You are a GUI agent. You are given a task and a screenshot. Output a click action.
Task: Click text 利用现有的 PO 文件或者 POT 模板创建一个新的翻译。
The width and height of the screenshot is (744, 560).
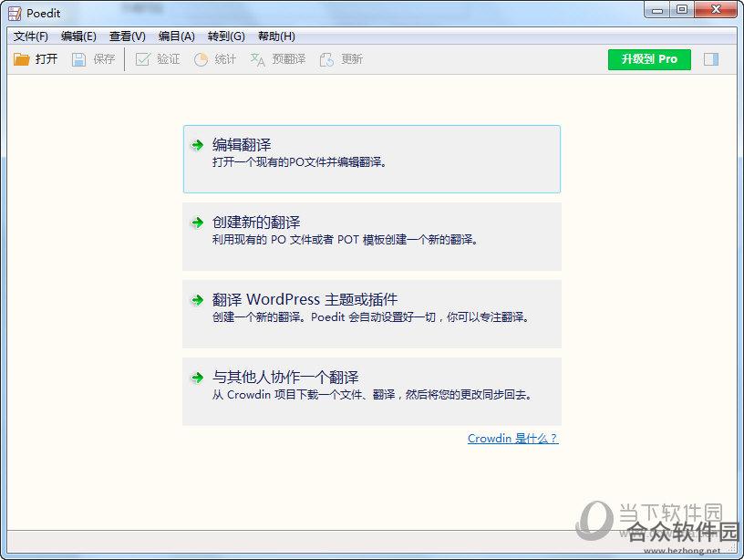click(345, 240)
